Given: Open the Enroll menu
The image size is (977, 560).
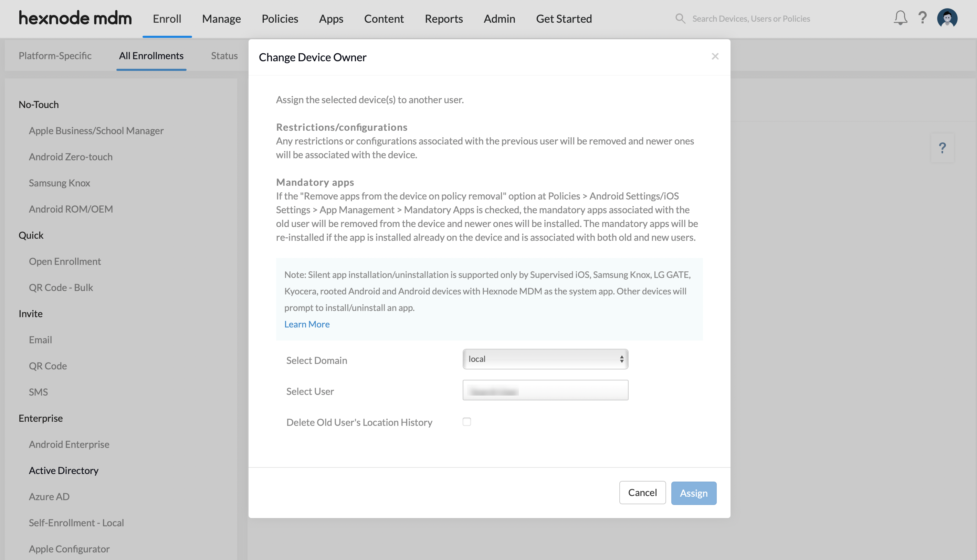Looking at the screenshot, I should [x=167, y=19].
